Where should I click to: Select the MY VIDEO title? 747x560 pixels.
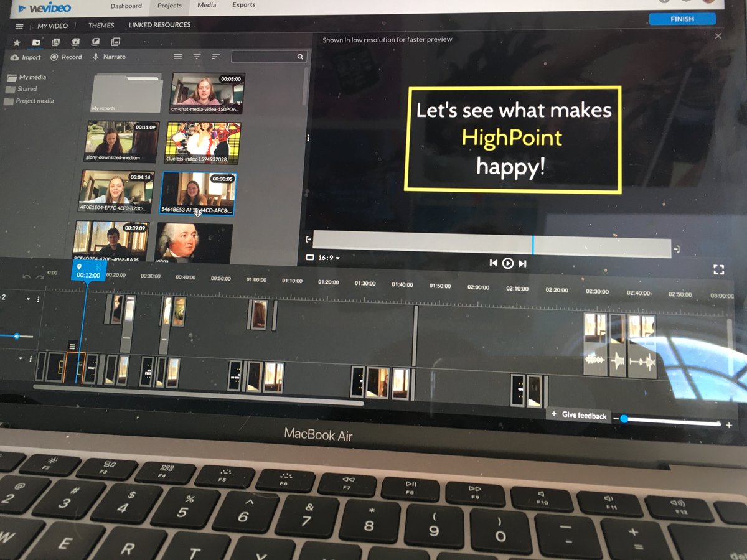52,26
